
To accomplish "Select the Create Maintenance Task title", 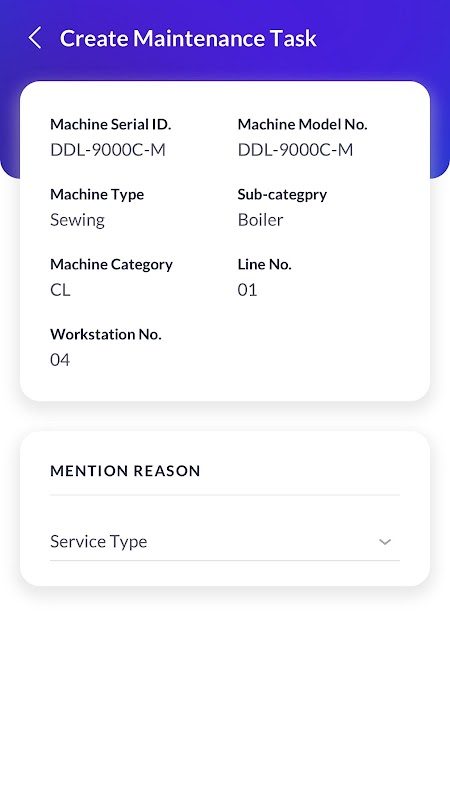I will (x=188, y=39).
